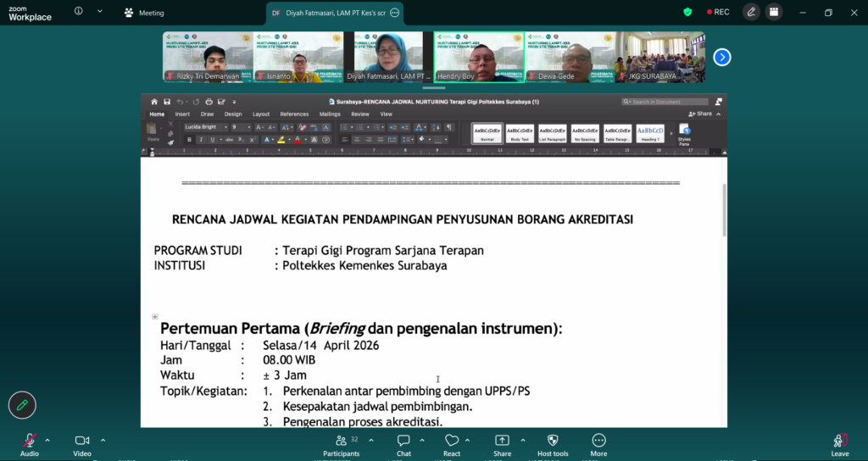Image resolution: width=868 pixels, height=461 pixels.
Task: Open the Zoom Chat panel
Action: pyautogui.click(x=403, y=444)
